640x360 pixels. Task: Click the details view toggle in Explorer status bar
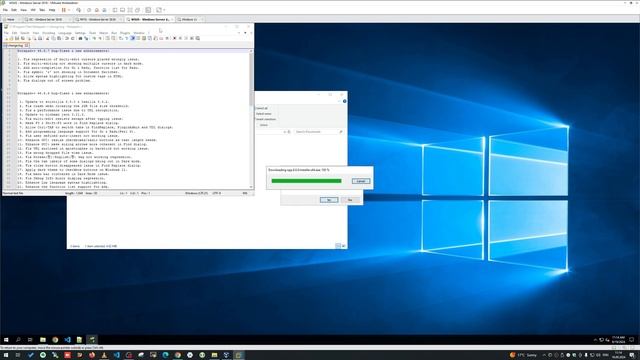[x=338, y=246]
